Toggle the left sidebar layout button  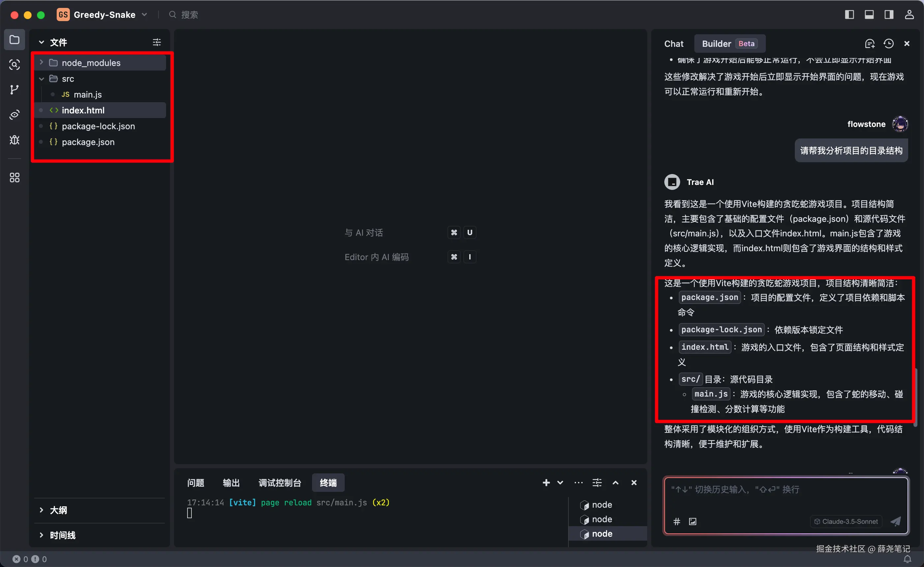coord(850,15)
